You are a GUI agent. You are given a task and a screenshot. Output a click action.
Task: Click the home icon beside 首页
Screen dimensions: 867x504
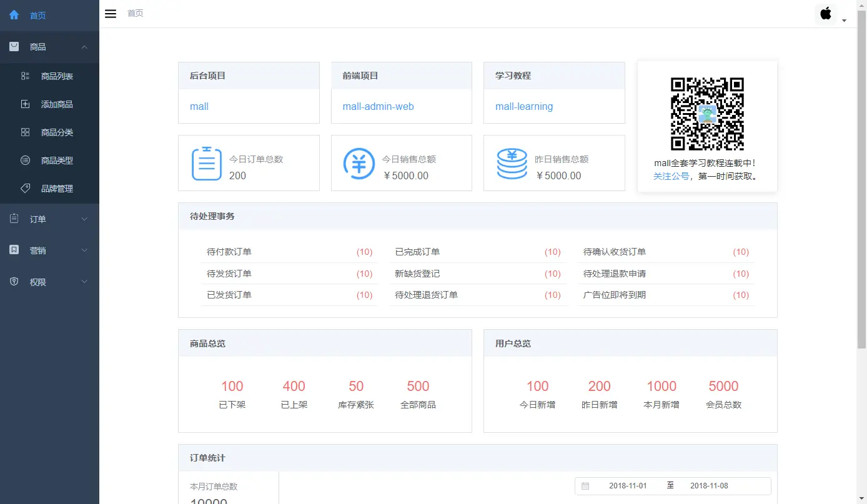coord(14,15)
